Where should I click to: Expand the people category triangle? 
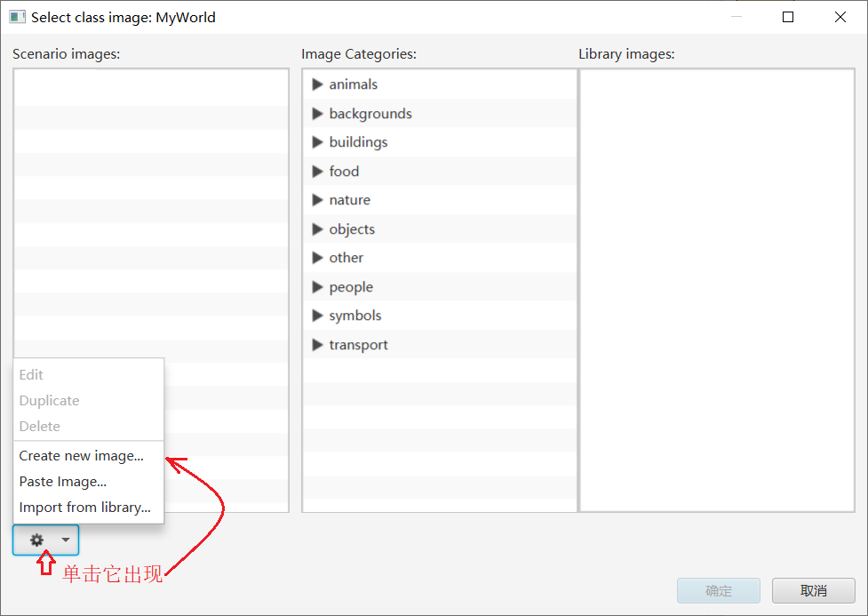point(317,287)
